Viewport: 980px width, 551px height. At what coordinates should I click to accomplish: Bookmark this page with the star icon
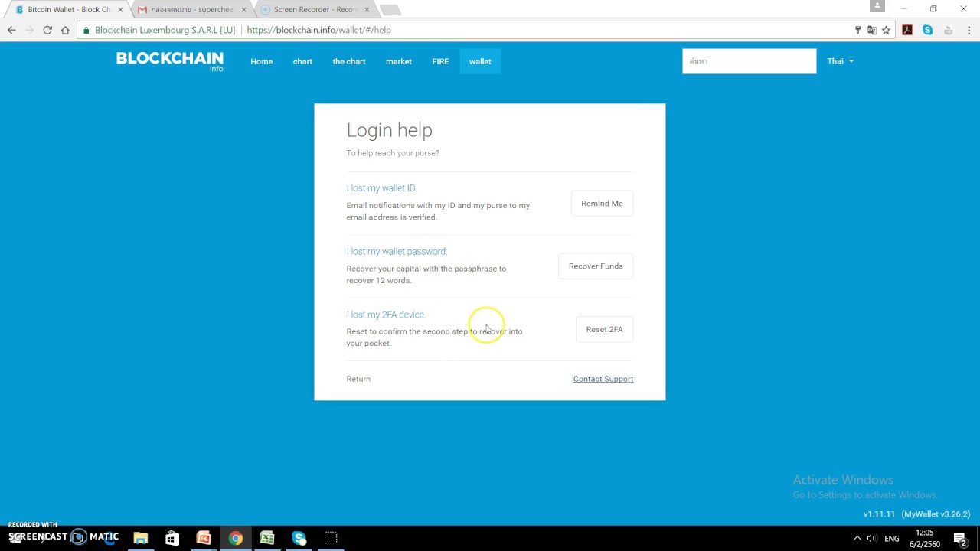pyautogui.click(x=886, y=30)
